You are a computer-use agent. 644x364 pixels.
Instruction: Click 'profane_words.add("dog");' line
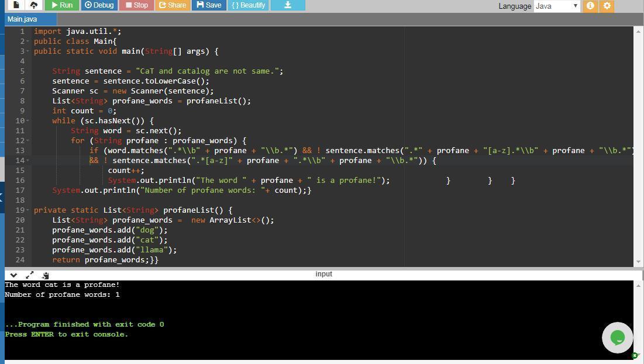point(109,230)
